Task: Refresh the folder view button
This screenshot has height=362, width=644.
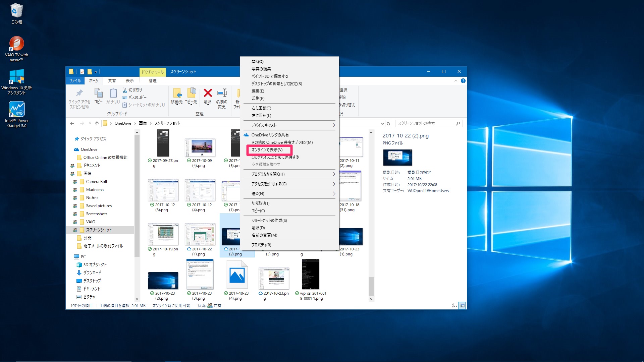Action: tap(388, 123)
